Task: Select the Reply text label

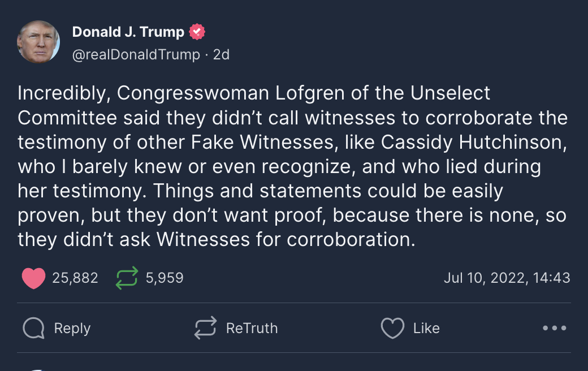Action: click(x=72, y=328)
